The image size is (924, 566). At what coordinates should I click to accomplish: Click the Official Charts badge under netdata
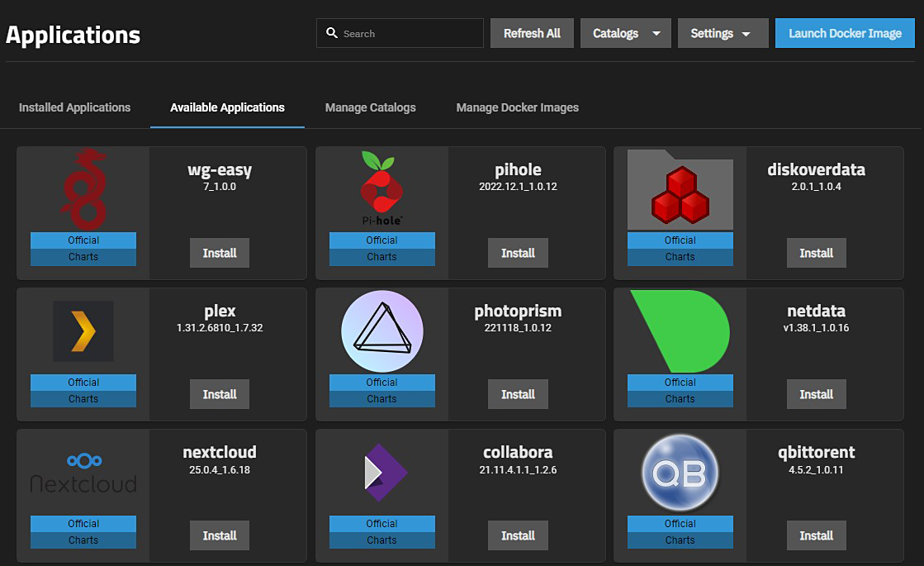[x=680, y=390]
